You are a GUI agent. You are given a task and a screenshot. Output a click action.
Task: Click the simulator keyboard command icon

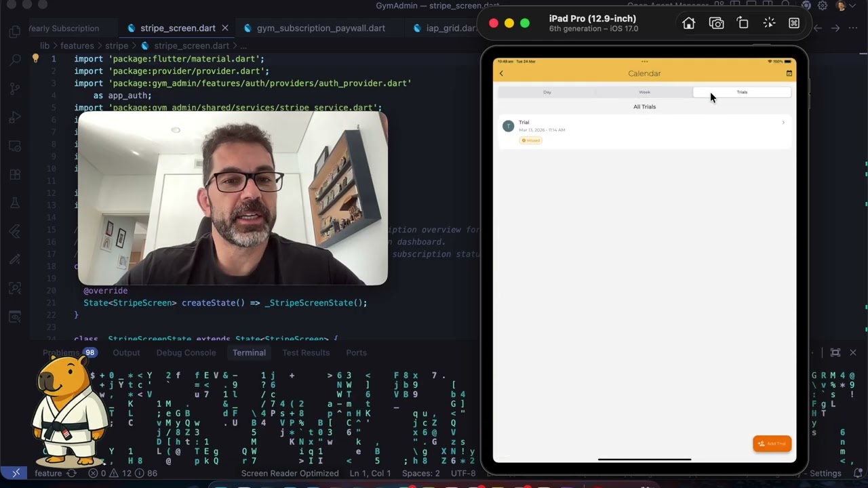794,23
